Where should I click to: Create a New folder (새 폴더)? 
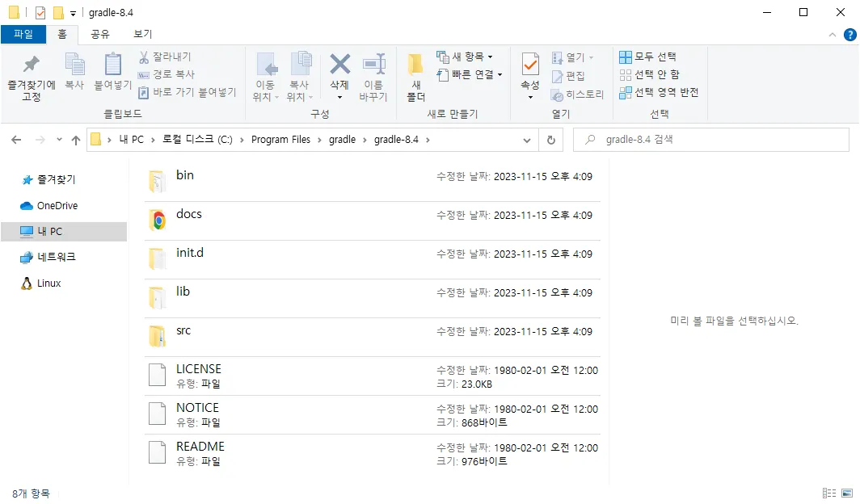(x=415, y=78)
